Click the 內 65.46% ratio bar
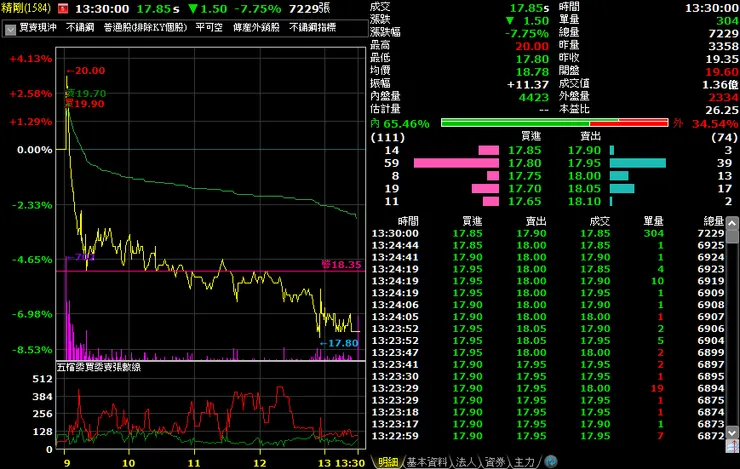This screenshot has height=469, width=740. tap(555, 123)
